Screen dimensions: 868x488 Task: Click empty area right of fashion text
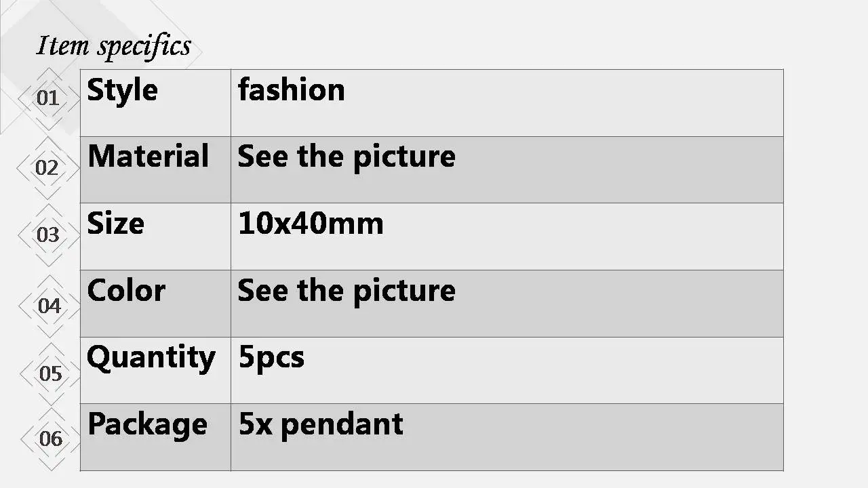[x=563, y=102]
